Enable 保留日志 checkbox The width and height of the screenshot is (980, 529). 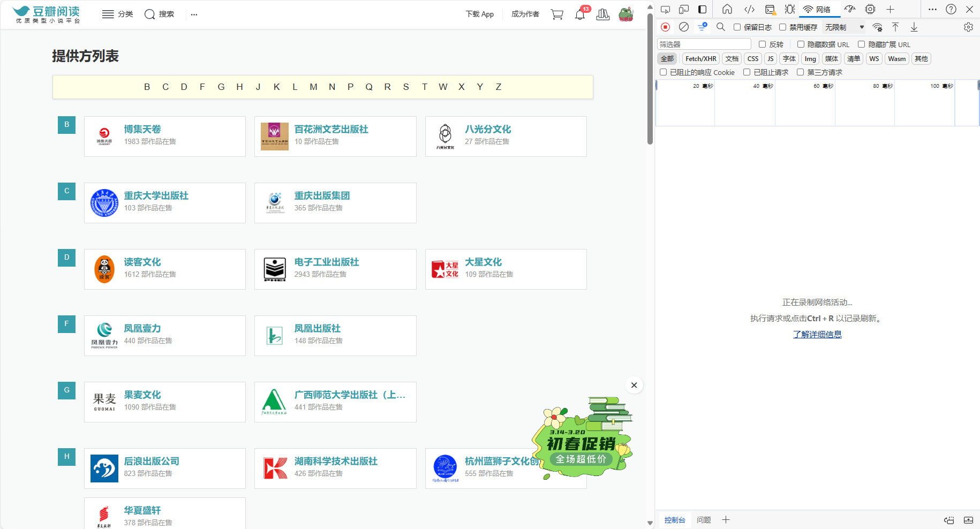(737, 27)
